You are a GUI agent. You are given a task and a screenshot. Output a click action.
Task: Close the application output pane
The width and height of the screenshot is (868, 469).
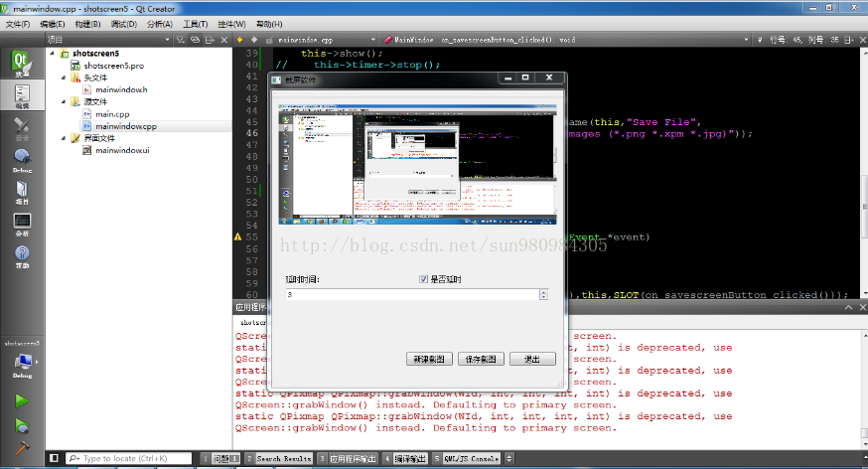point(862,307)
